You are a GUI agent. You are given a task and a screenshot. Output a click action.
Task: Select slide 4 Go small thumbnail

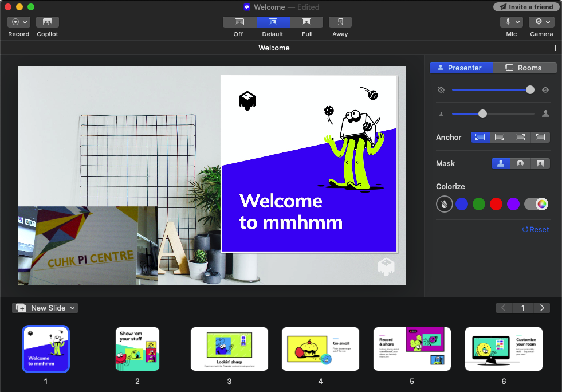coord(320,349)
